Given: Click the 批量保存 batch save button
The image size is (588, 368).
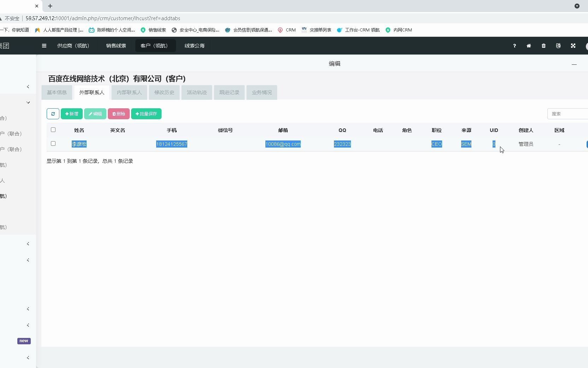Looking at the screenshot, I should point(146,114).
